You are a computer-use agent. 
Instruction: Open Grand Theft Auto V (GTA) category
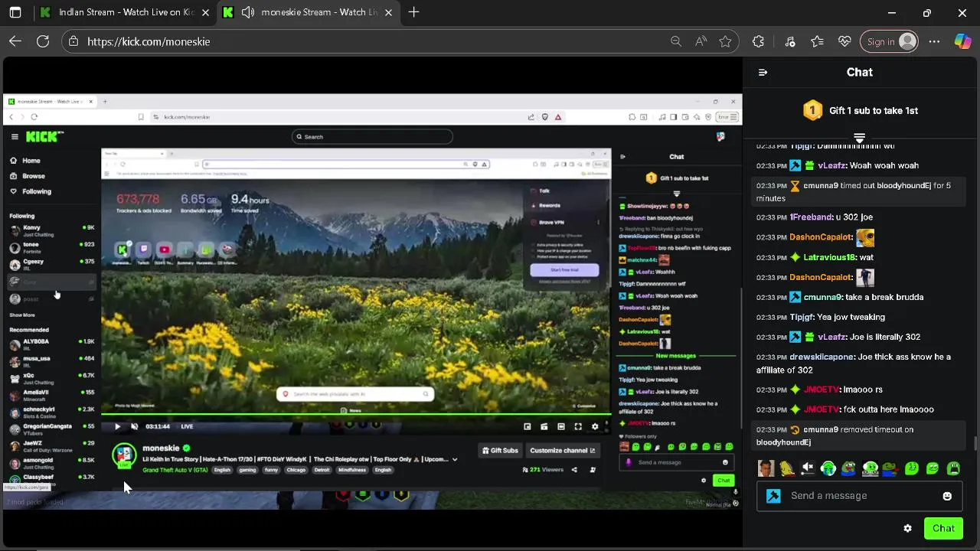[x=175, y=470]
